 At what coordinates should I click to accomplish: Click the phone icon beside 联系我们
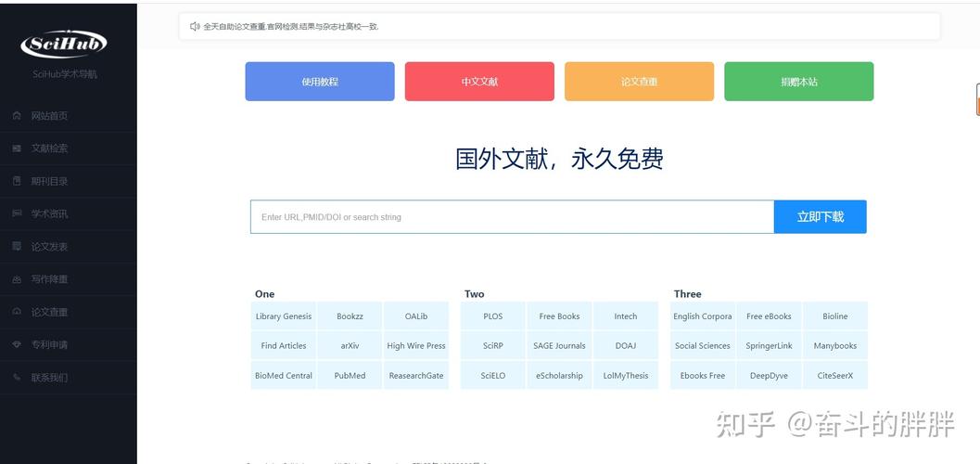pyautogui.click(x=17, y=377)
